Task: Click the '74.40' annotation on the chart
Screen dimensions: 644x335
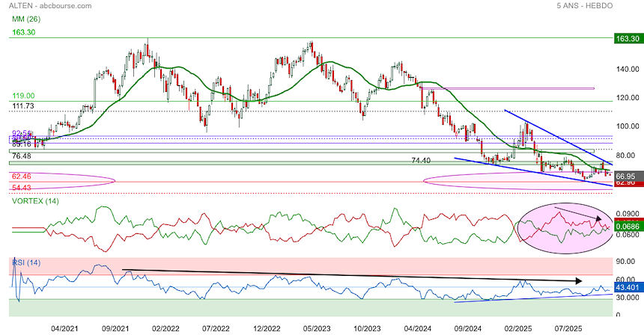Action: [x=421, y=161]
